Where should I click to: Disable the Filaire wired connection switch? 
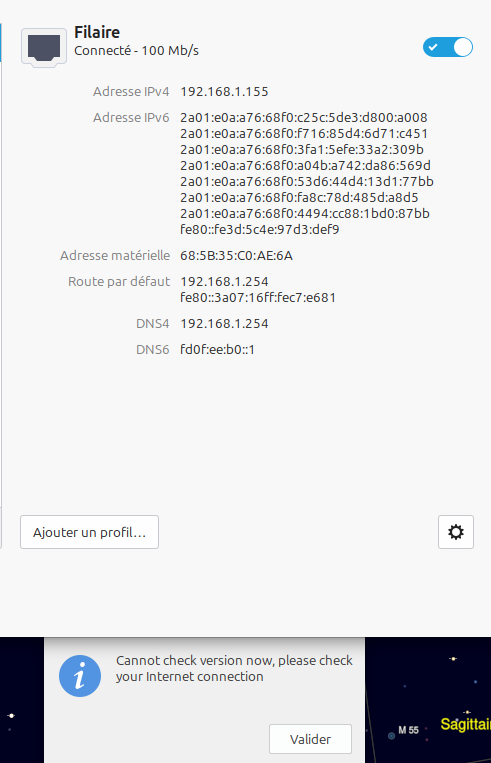[448, 47]
